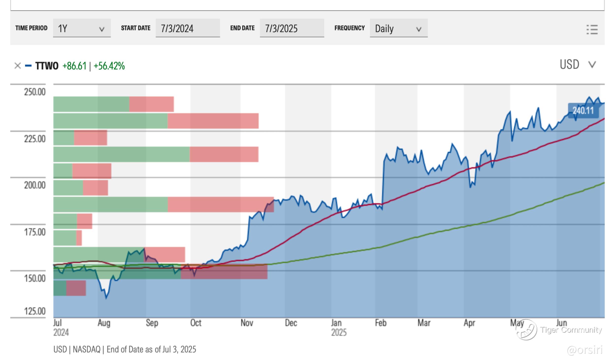Viewport: 615px width, 364px height.
Task: Click the blue TTWO legend line marker
Action: [x=28, y=66]
